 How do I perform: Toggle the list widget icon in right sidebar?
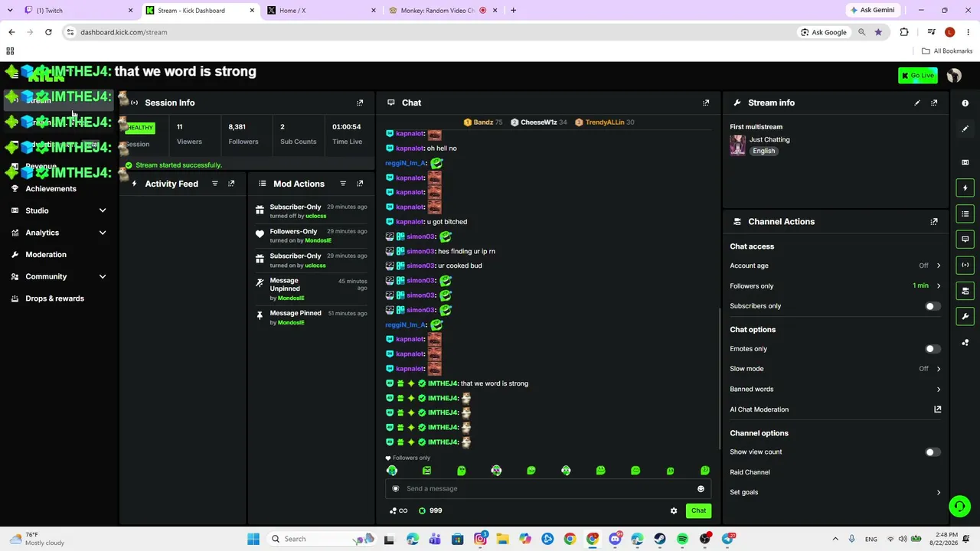click(x=965, y=214)
